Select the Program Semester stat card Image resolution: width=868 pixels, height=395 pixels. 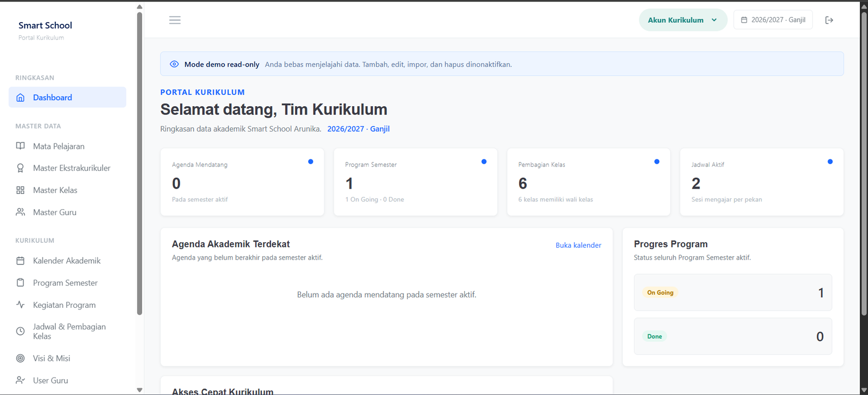[x=416, y=182]
